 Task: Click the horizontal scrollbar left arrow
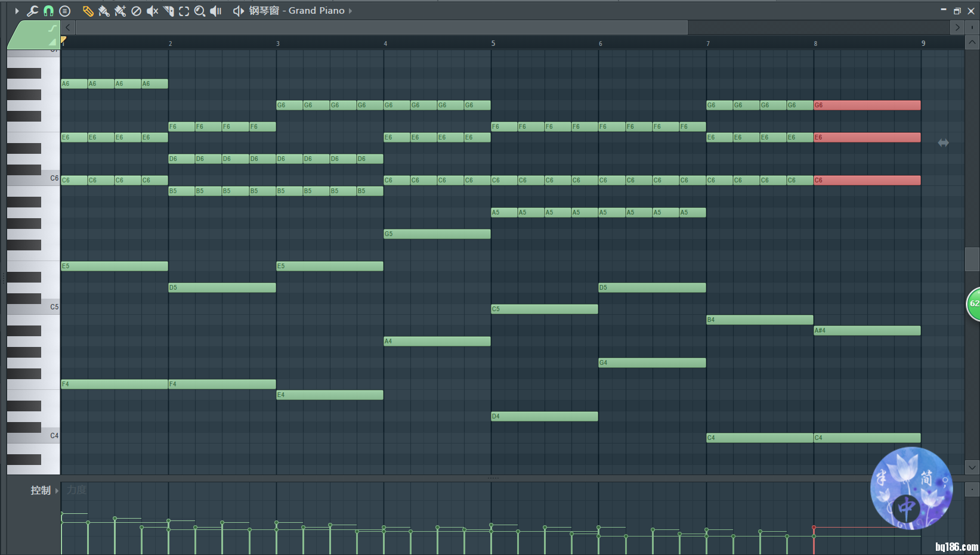coord(68,27)
